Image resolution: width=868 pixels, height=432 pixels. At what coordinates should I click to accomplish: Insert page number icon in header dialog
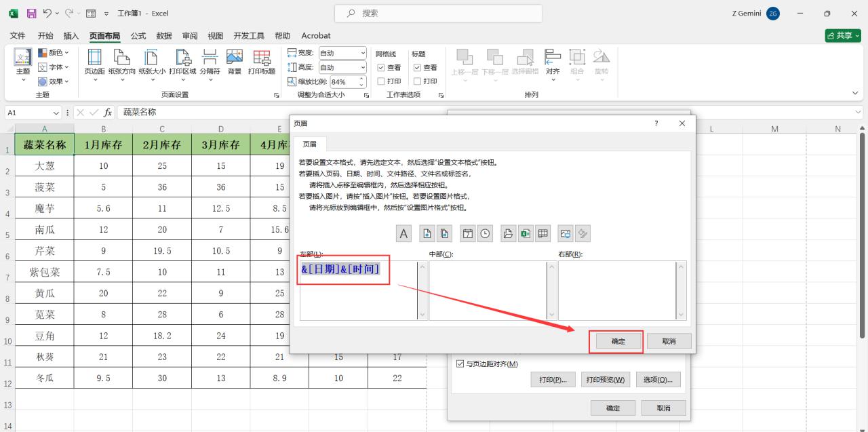(x=428, y=234)
